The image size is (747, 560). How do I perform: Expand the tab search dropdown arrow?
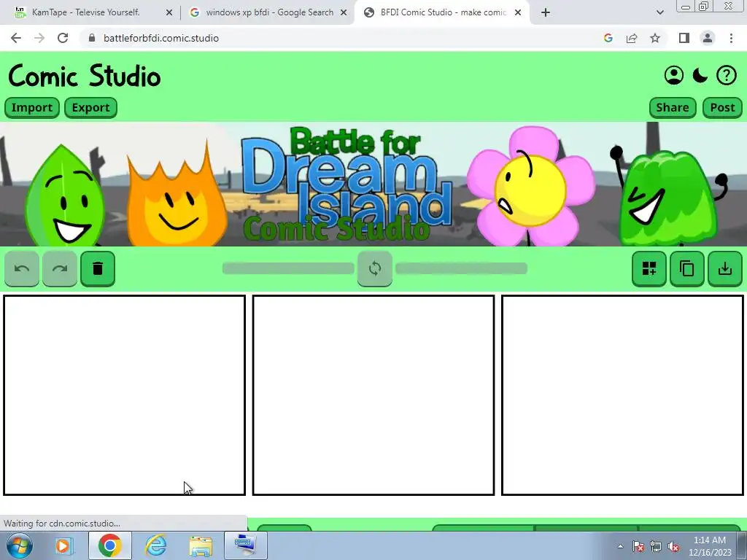click(x=659, y=13)
